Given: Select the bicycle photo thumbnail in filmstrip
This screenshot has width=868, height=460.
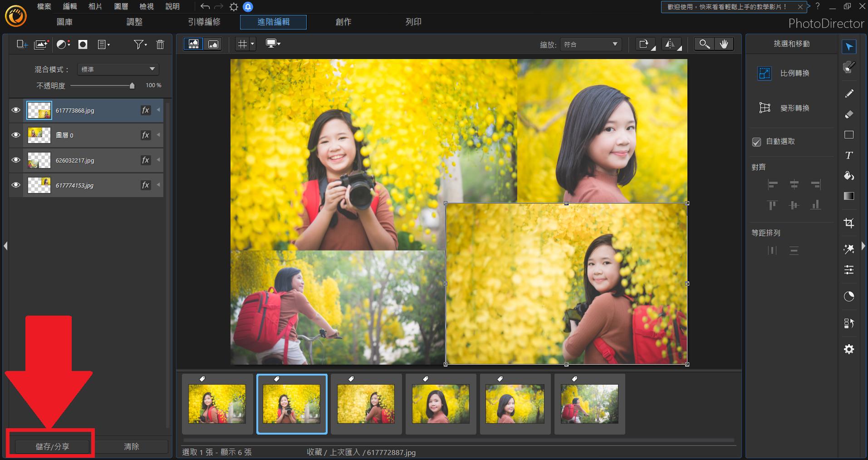Looking at the screenshot, I should (x=589, y=404).
